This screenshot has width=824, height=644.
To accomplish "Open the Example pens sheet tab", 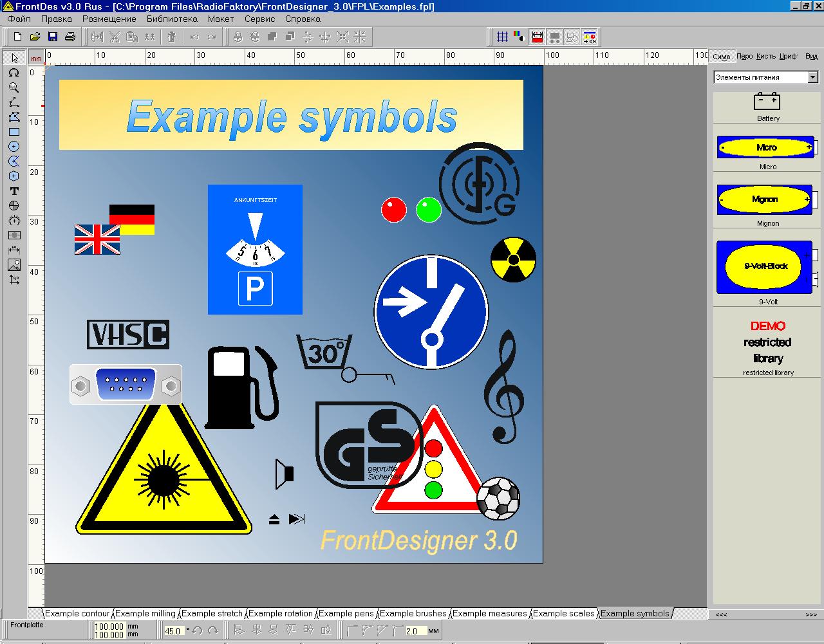I will tap(346, 614).
